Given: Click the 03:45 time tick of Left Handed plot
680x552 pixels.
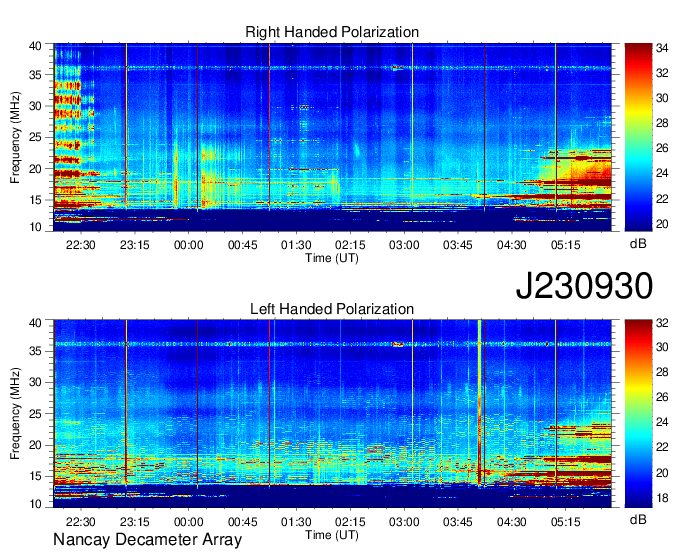Looking at the screenshot, I should (458, 522).
